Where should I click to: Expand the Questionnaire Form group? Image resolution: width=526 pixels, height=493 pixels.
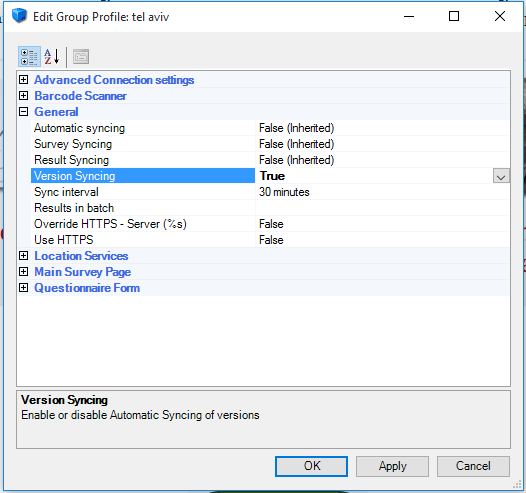(23, 288)
